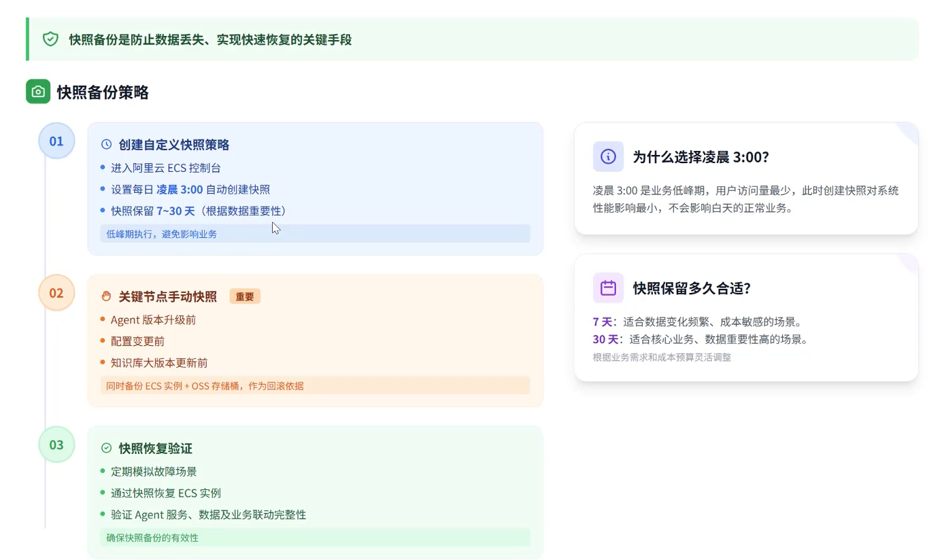Click the shield checkmark icon in banner

(50, 39)
